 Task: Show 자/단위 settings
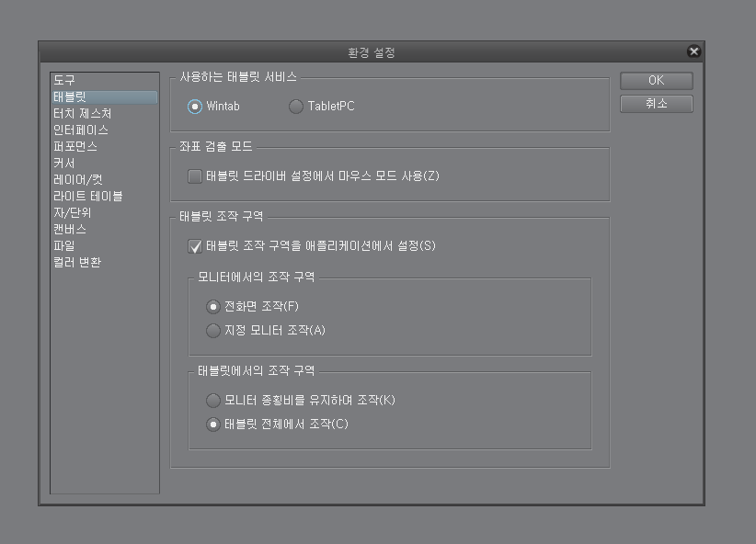tap(105, 212)
